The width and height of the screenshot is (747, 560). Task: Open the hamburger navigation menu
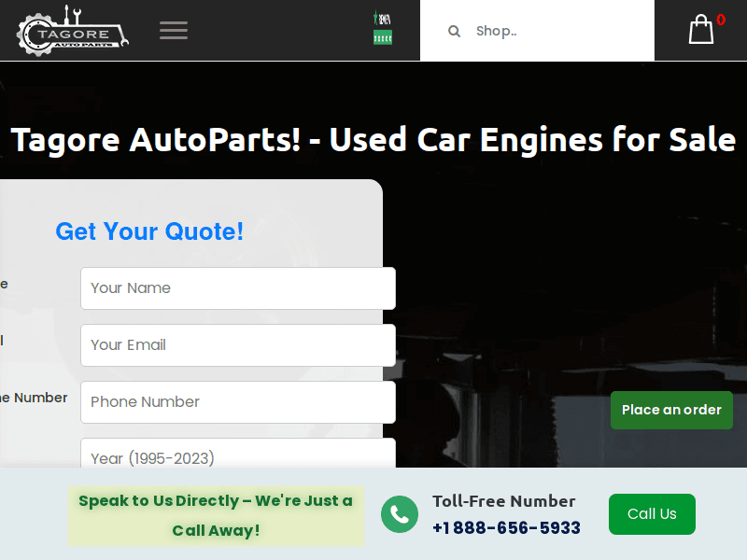[174, 30]
